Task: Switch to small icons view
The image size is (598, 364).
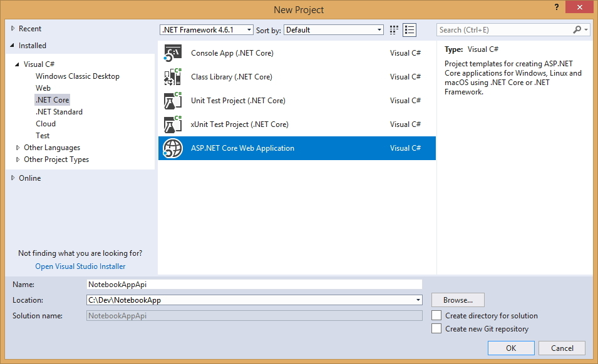Action: point(394,30)
